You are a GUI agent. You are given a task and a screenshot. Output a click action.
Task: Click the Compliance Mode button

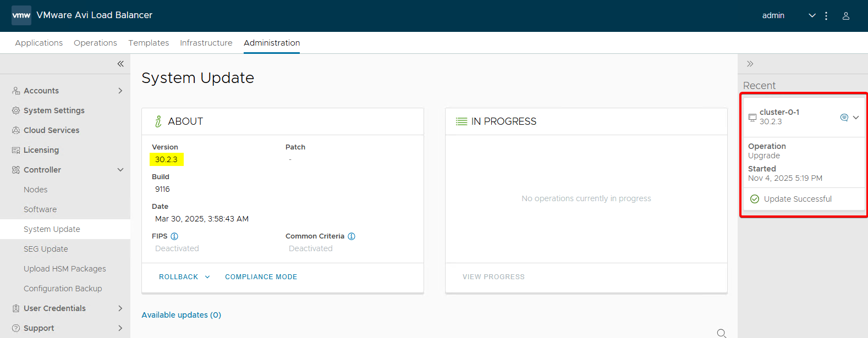(261, 277)
